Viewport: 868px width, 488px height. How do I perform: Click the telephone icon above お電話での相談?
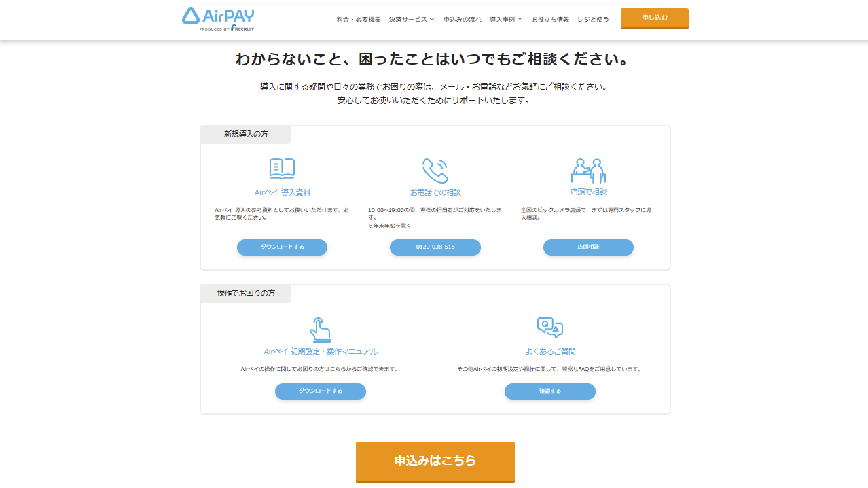click(435, 171)
